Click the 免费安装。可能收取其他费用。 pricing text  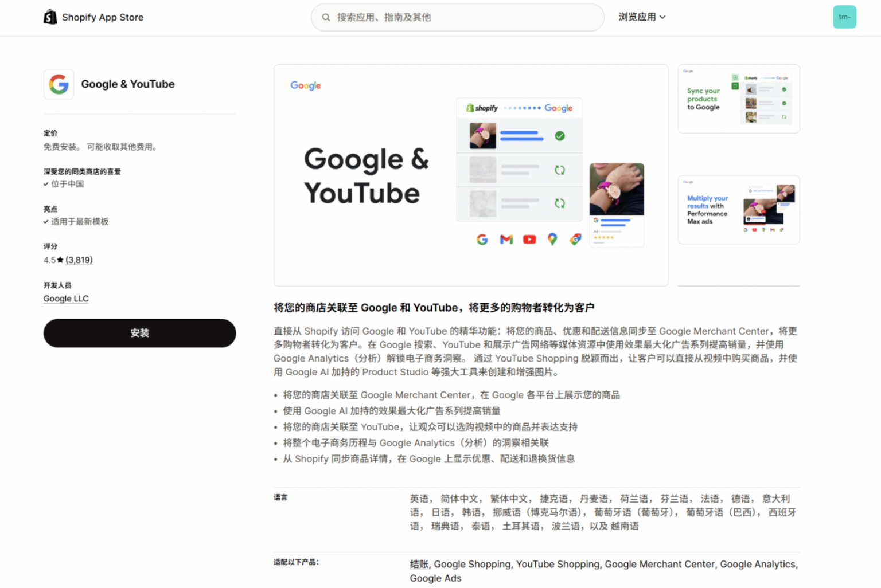tap(100, 147)
